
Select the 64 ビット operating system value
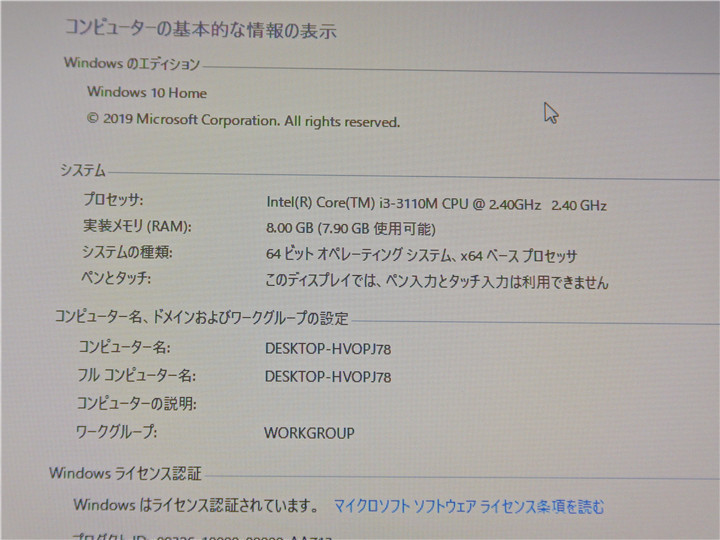421,255
